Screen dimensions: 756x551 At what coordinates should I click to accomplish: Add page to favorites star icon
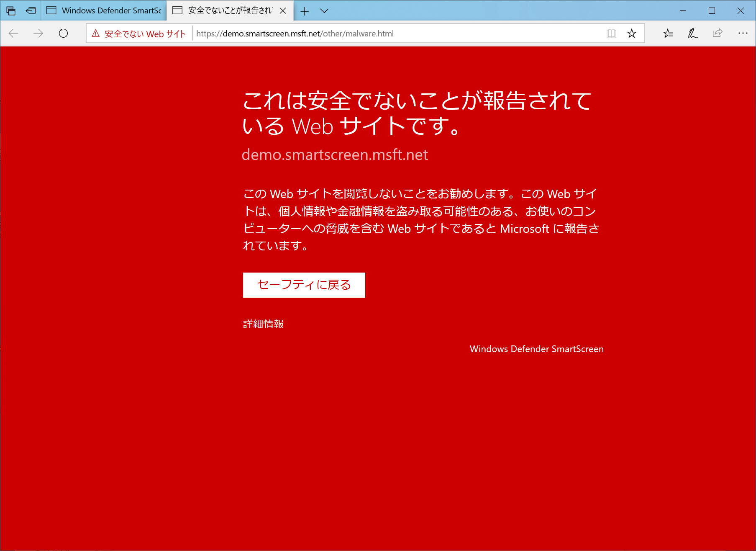click(x=632, y=33)
